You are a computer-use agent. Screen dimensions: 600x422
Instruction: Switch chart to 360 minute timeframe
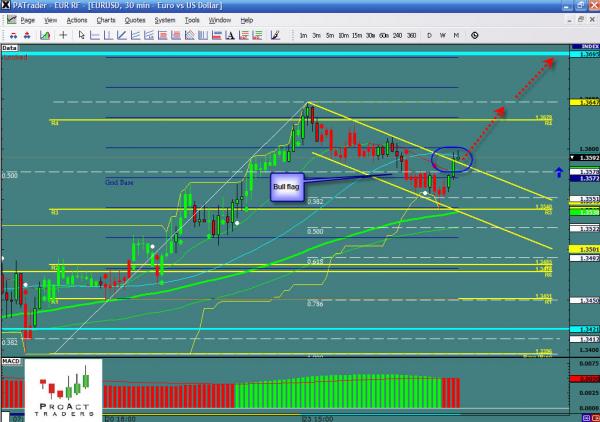click(x=411, y=36)
